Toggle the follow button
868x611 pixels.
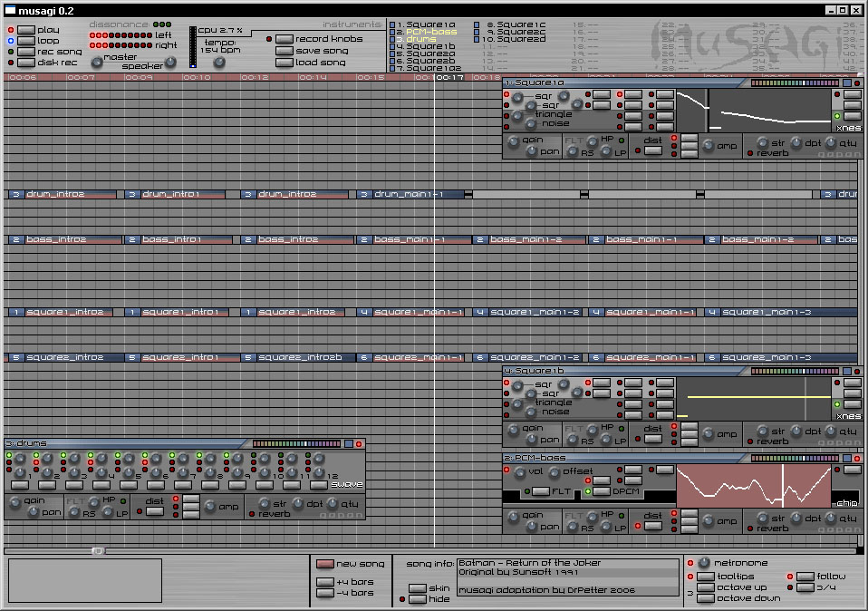[805, 577]
